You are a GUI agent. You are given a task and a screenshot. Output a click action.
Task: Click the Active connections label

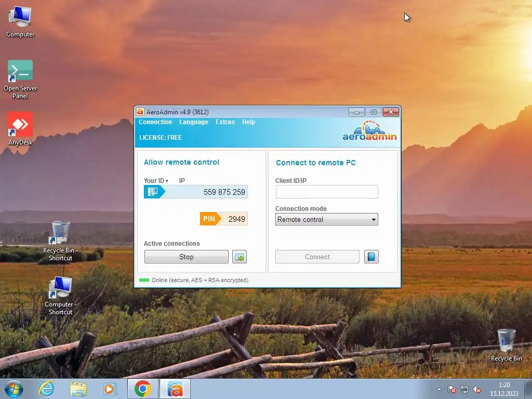171,243
